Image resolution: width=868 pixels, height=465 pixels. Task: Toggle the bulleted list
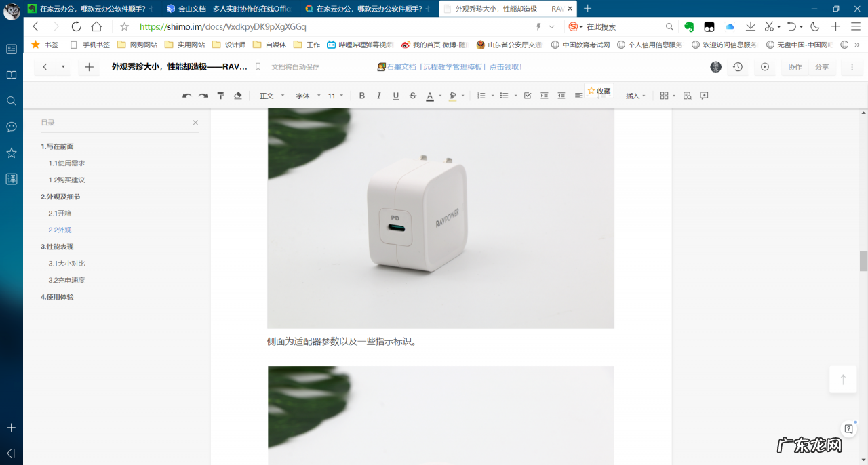coord(505,96)
